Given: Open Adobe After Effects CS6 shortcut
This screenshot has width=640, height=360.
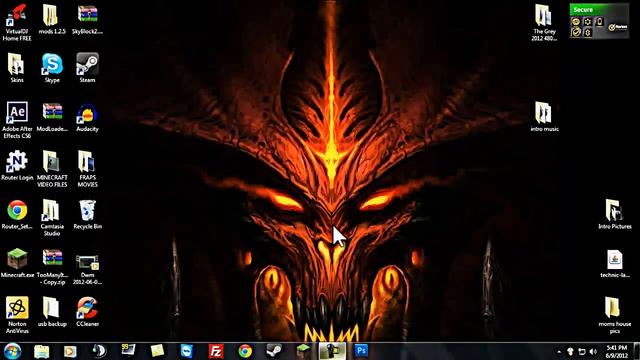Looking at the screenshot, I should tap(17, 120).
